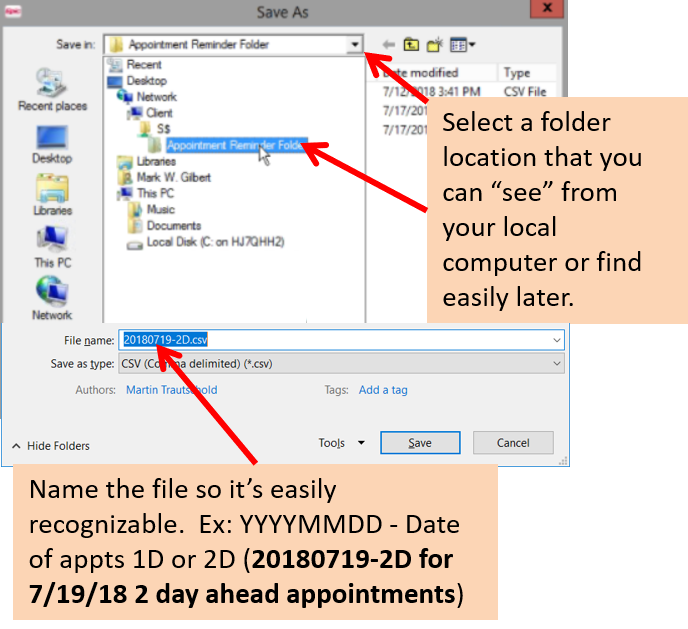Image resolution: width=688 pixels, height=629 pixels.
Task: Create new folder toolbar icon
Action: point(435,45)
